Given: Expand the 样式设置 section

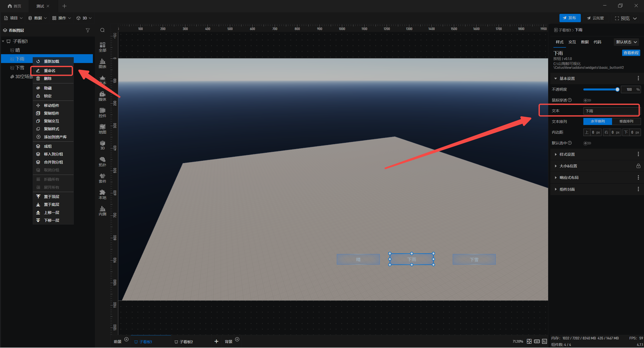Looking at the screenshot, I should coord(567,154).
